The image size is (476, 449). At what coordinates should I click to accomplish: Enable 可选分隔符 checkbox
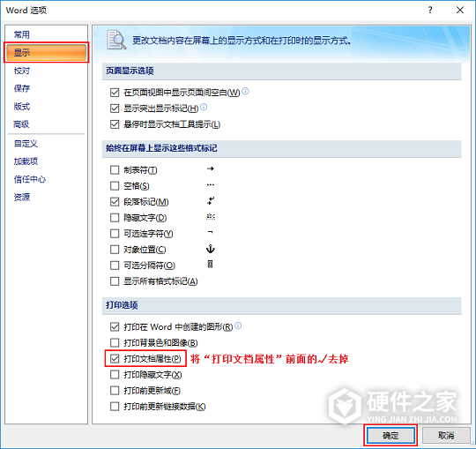coord(115,266)
